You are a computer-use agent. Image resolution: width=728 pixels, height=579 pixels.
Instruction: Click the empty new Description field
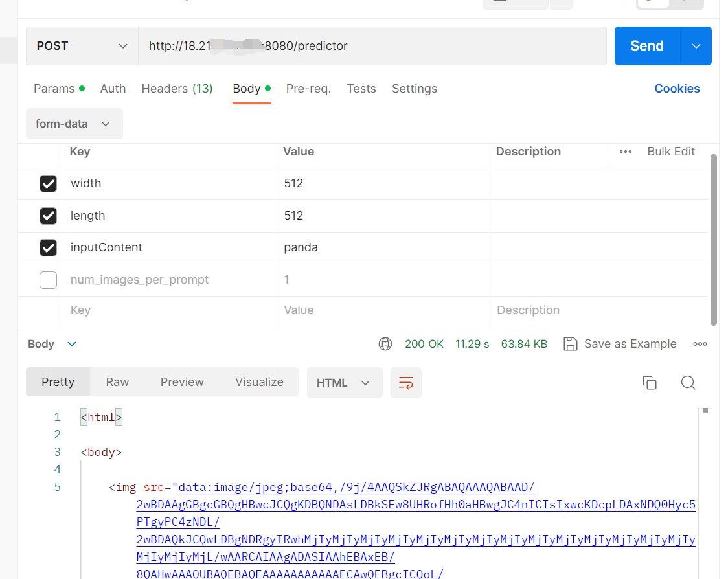[598, 311]
